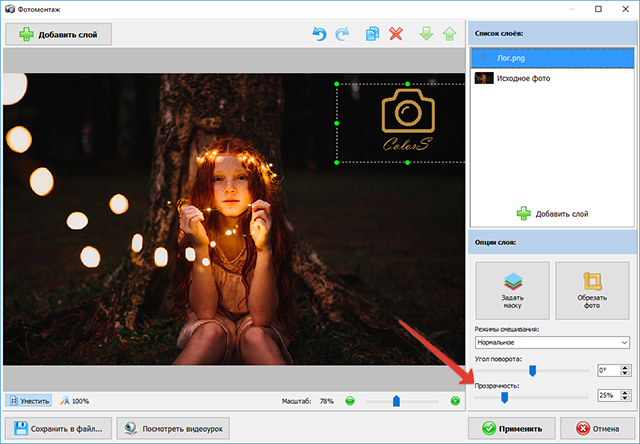Increase transparency with up stepper
640x444 pixels.
[x=625, y=393]
